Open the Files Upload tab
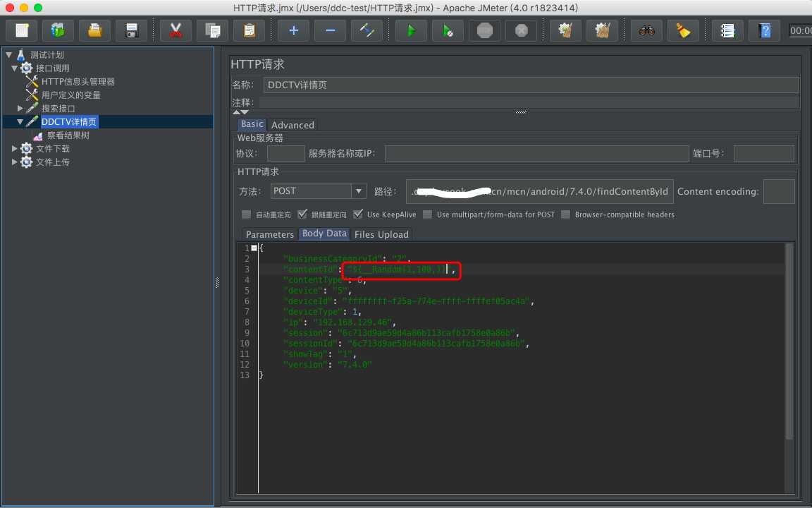812x508 pixels. (x=381, y=234)
